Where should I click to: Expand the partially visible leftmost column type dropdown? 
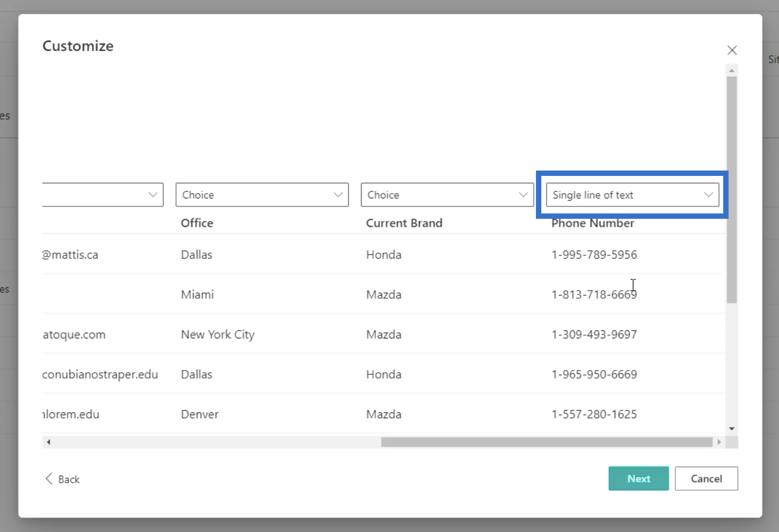tap(103, 195)
